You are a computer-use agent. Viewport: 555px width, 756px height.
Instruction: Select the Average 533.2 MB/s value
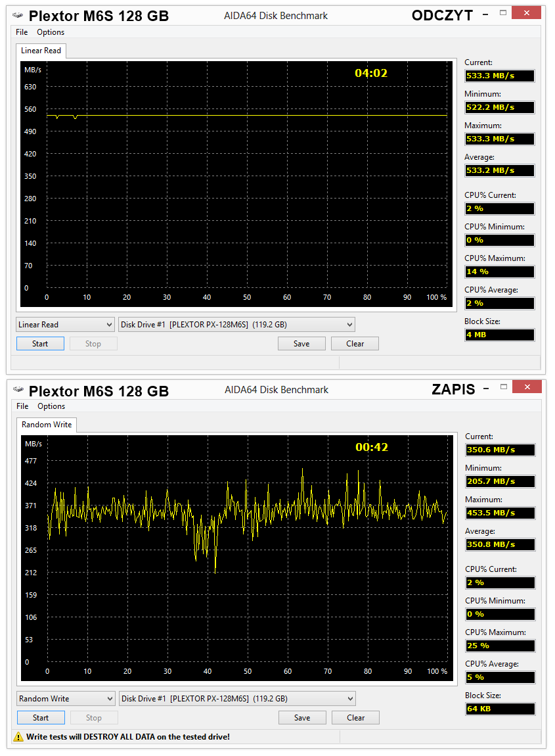[500, 171]
